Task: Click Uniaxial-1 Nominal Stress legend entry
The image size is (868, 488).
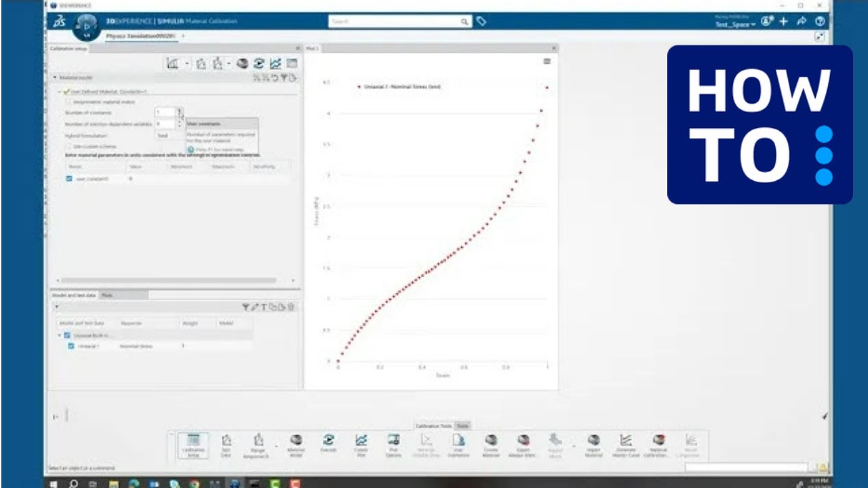Action: 401,87
